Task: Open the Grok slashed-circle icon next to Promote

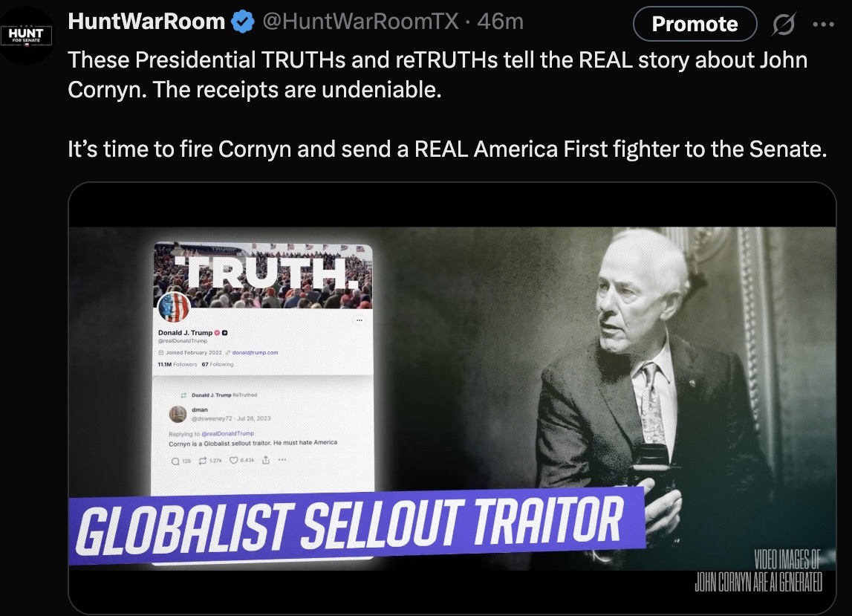Action: click(x=783, y=24)
